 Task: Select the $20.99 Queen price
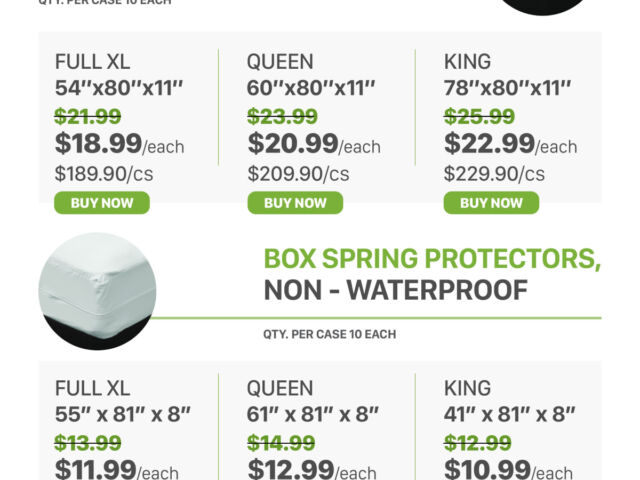tap(293, 144)
